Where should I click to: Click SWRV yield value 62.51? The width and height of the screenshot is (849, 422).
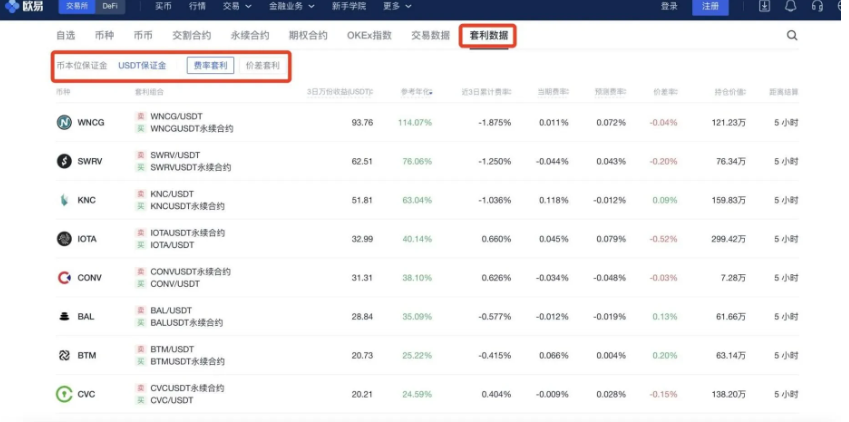(x=362, y=161)
